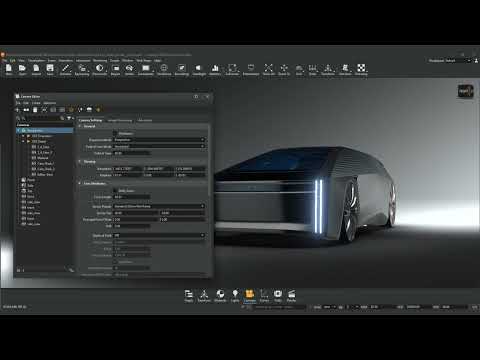
Task: Select the Side camera in the tree
Action: coord(31,185)
